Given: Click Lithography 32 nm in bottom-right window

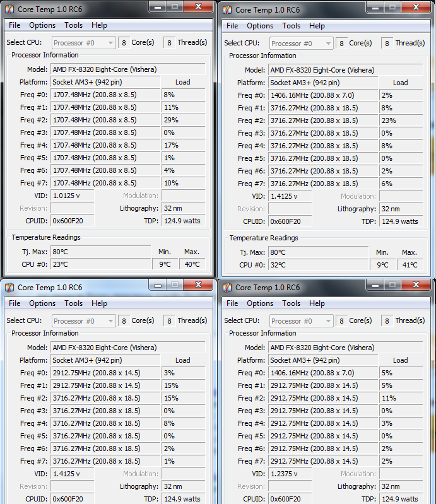Looking at the screenshot, I should point(401,486).
